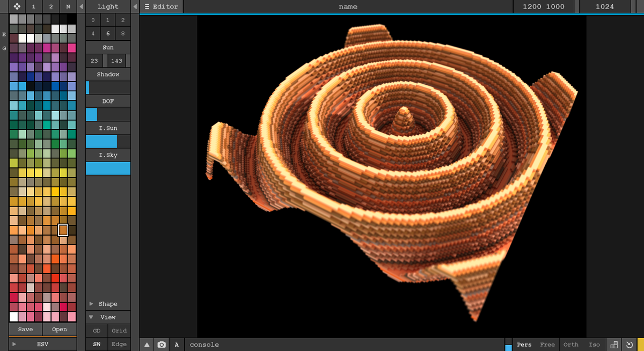The height and width of the screenshot is (351, 644).
Task: Click the ground triangle icon in bottom bar
Action: coord(147,345)
